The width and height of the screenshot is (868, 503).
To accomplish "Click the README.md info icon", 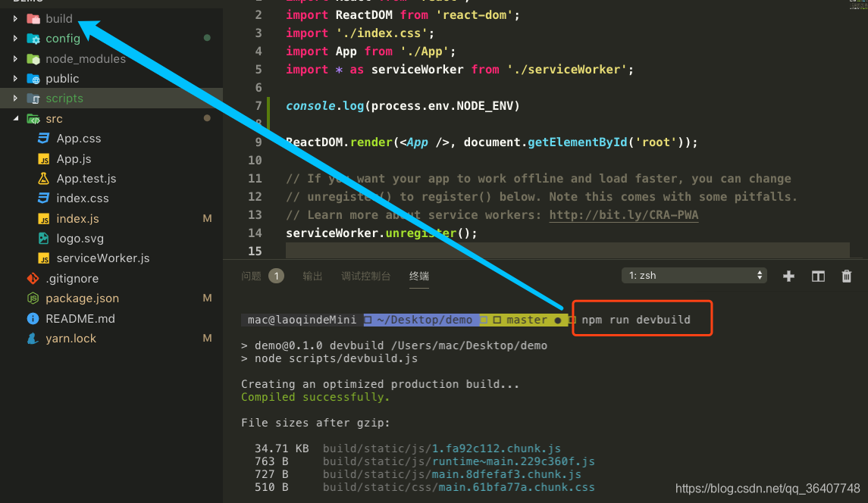I will 33,319.
